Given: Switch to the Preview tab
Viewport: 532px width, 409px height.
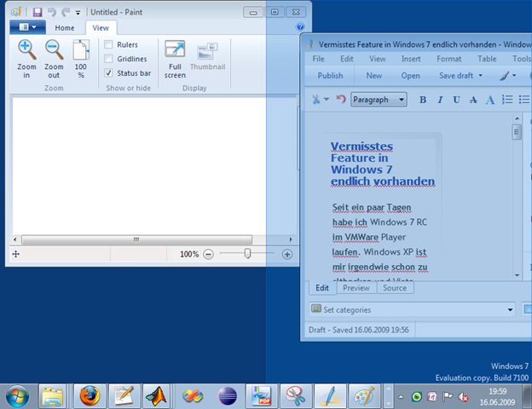Looking at the screenshot, I should click(356, 288).
